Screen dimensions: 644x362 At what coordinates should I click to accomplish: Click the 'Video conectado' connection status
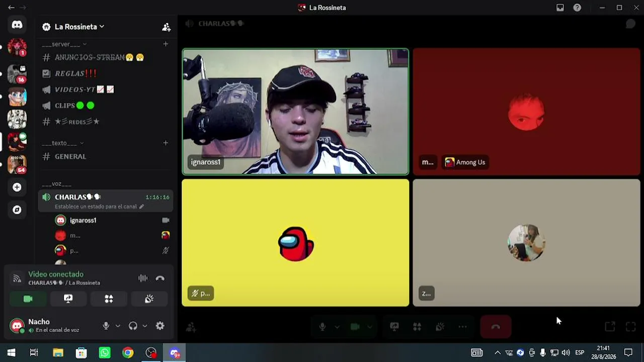pos(56,274)
